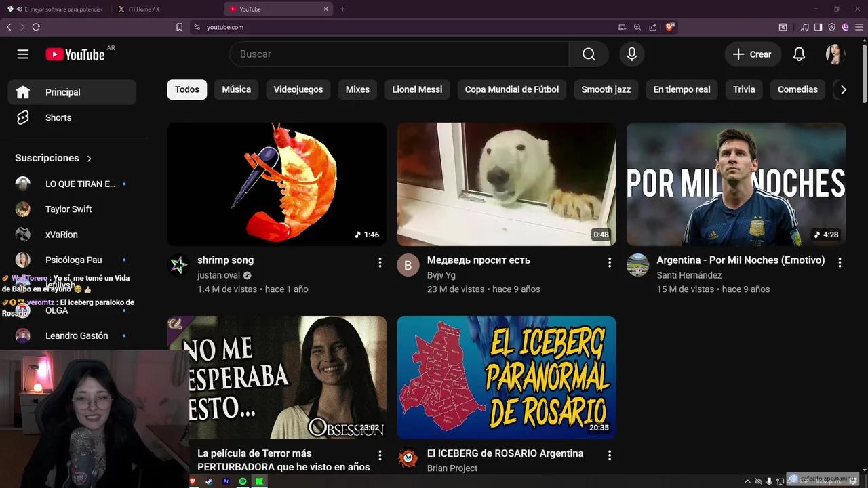The width and height of the screenshot is (868, 488).
Task: Click the Bvjv Yg channel avatar
Action: click(408, 265)
